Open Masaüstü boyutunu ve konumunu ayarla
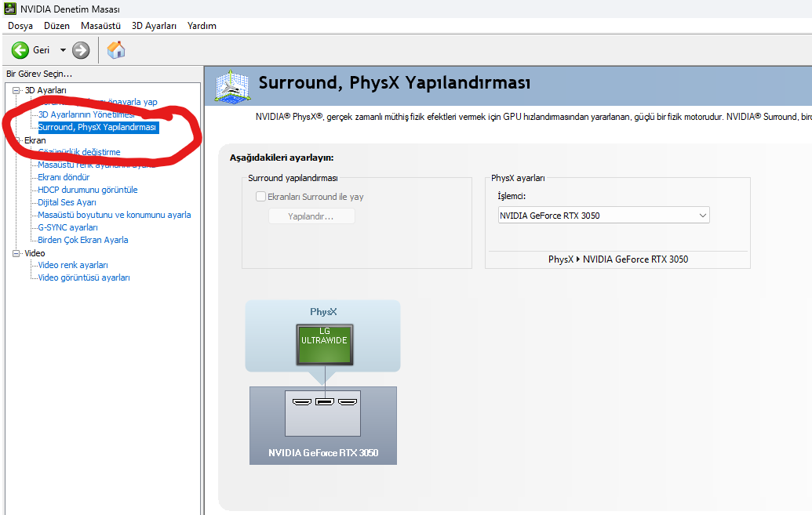Image resolution: width=812 pixels, height=515 pixels. point(115,215)
